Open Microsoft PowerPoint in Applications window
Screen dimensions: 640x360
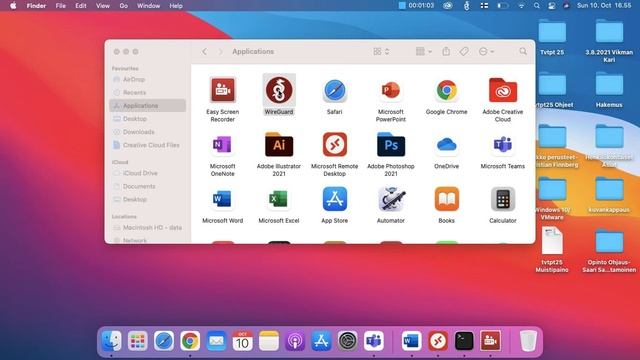pos(391,90)
